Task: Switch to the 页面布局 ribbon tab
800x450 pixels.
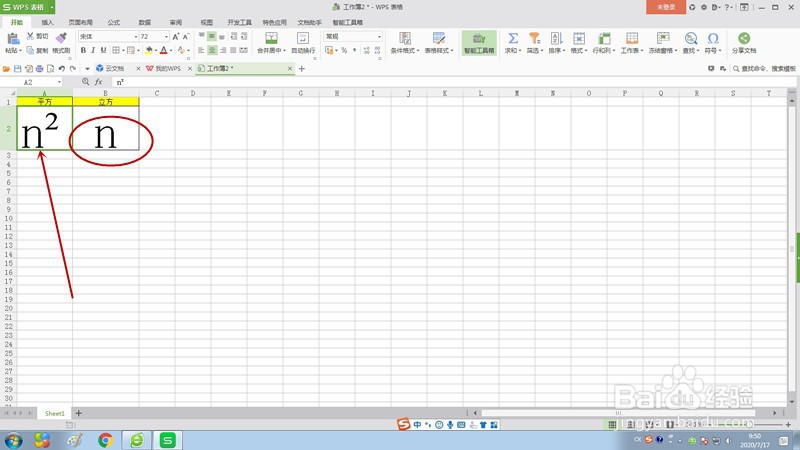Action: click(x=81, y=22)
